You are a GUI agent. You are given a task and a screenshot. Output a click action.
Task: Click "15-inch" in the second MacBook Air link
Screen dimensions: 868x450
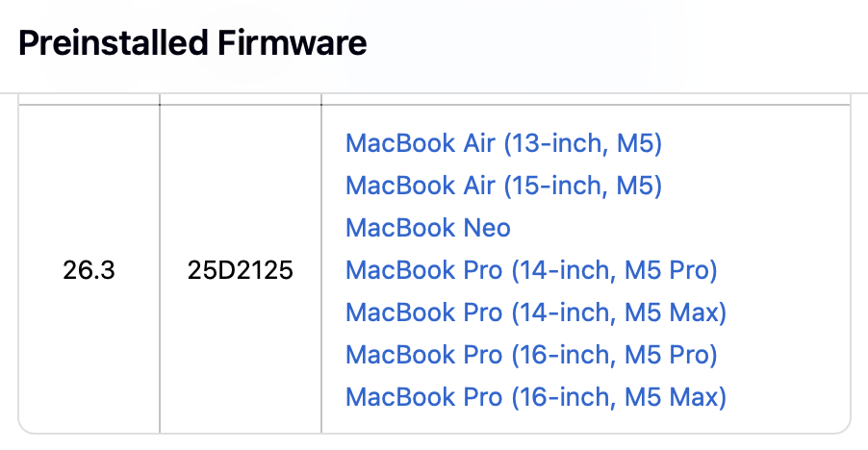click(559, 186)
